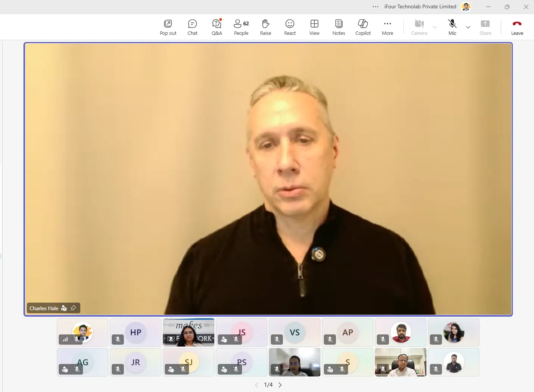This screenshot has width=534, height=392.
Task: Pop out the meeting window
Action: 168,27
